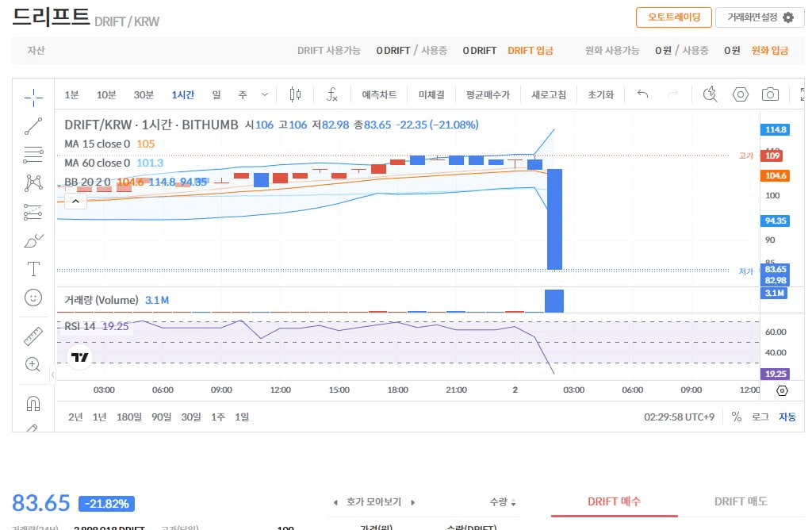
Task: Open the 수량 sort dropdown
Action: coord(503,502)
